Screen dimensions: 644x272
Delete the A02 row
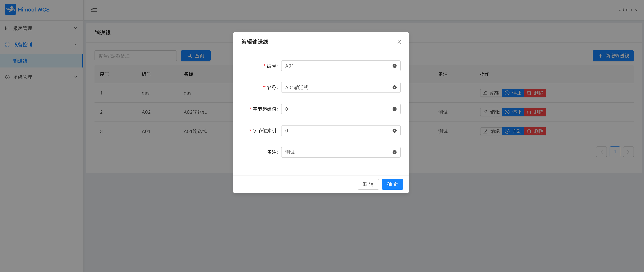coord(535,112)
